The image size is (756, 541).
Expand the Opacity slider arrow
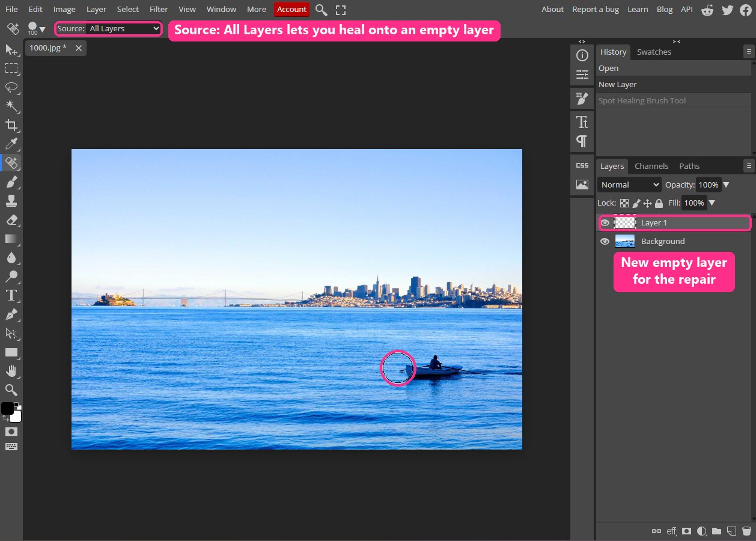726,185
